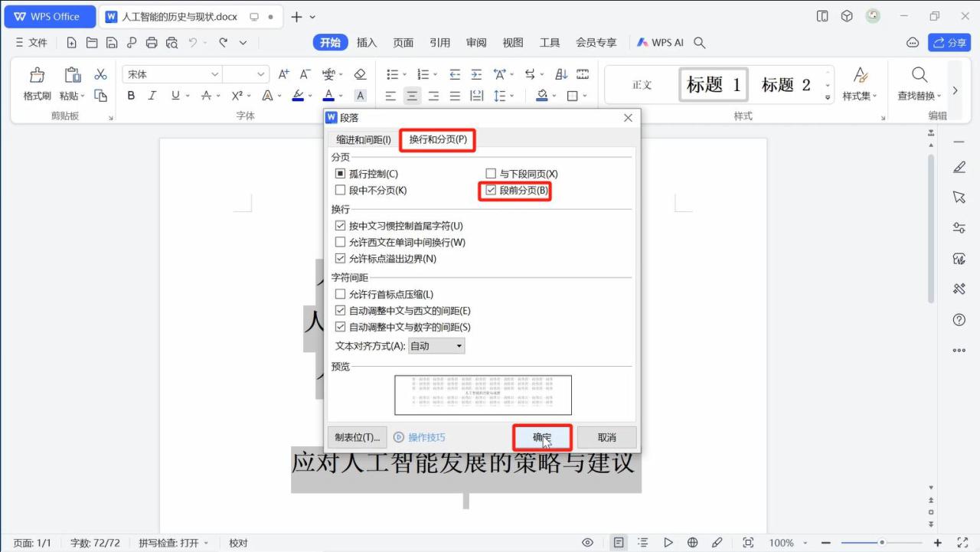This screenshot has height=552, width=980.
Task: Switch to 换行和分页(P) tab
Action: (x=438, y=139)
